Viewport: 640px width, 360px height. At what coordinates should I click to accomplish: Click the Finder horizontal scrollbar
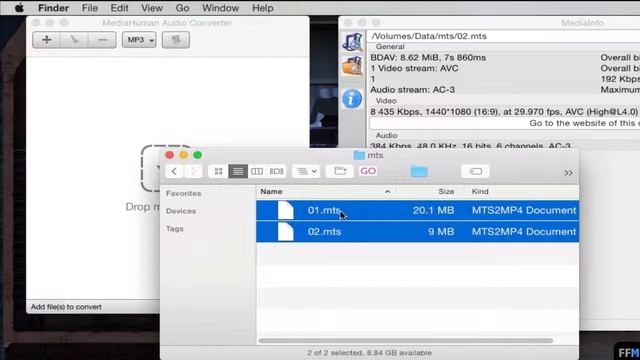(406, 340)
